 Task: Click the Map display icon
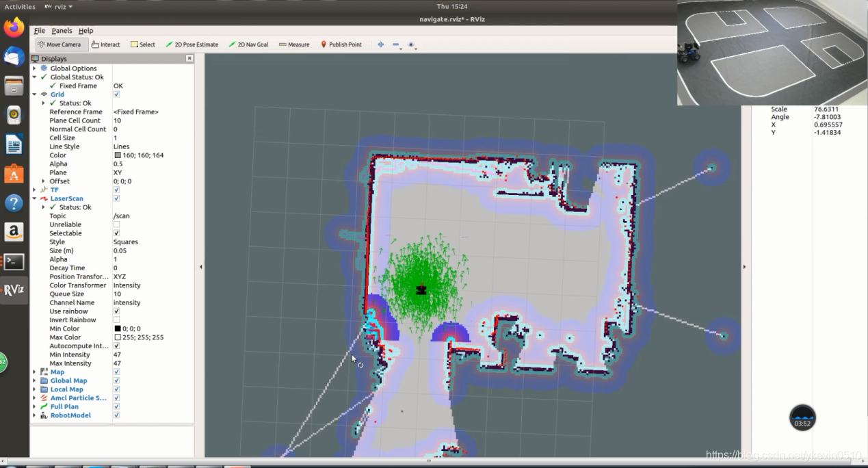click(x=44, y=372)
